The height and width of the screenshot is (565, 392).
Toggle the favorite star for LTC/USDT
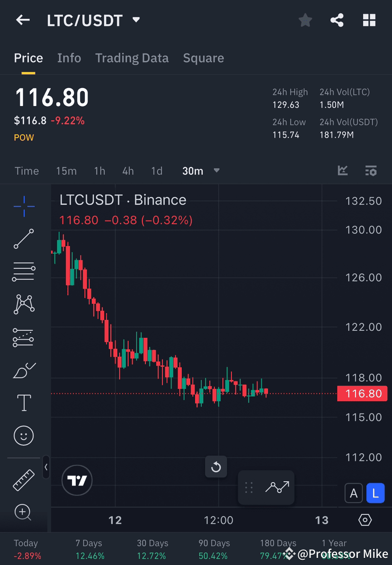305,20
